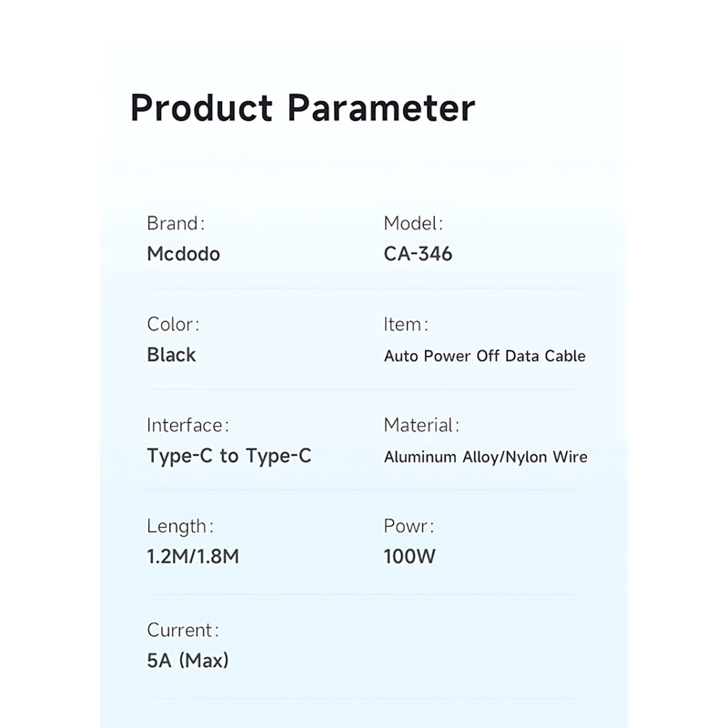Click the "Item:" label
Screen dimensions: 728x728
point(406,325)
